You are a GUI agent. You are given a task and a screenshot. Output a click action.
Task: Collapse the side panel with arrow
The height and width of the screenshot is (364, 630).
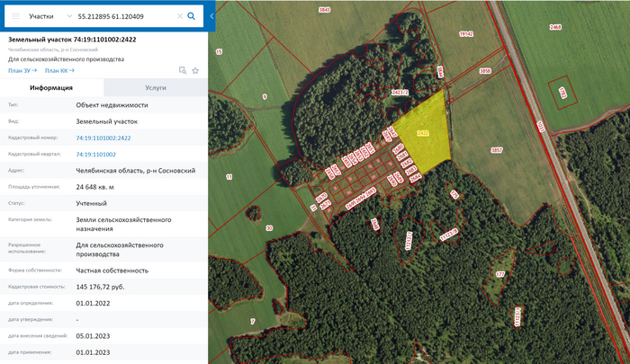211,16
